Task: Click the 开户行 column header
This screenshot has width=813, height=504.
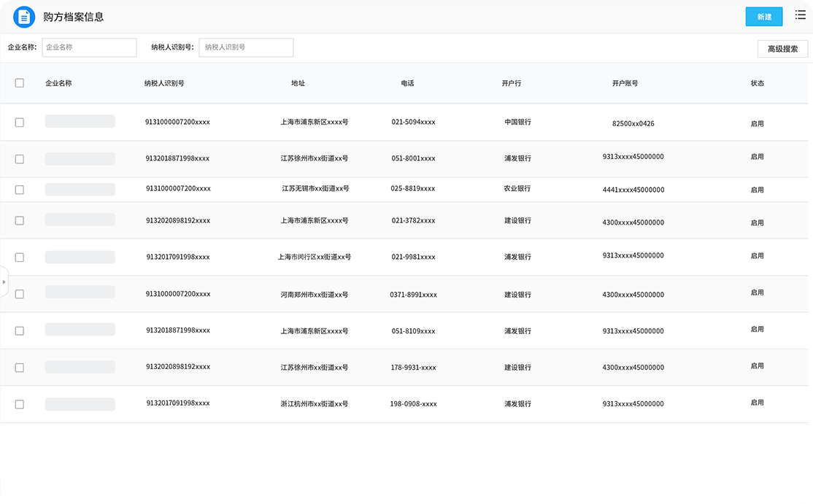Action: (511, 83)
